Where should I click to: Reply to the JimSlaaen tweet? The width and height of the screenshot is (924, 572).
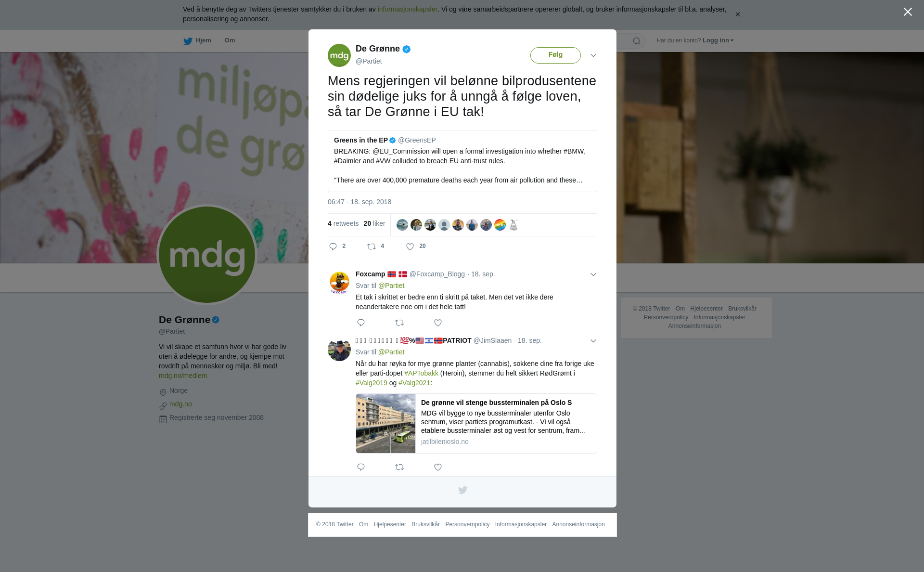click(x=361, y=467)
